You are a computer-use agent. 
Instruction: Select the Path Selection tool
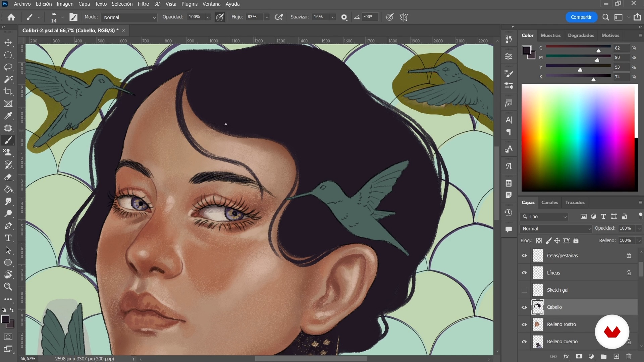click(8, 250)
